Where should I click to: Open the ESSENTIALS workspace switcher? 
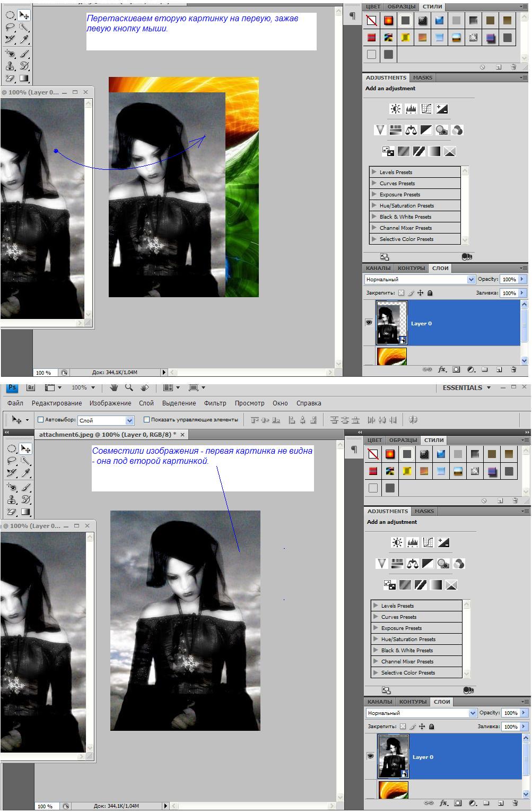pyautogui.click(x=467, y=388)
